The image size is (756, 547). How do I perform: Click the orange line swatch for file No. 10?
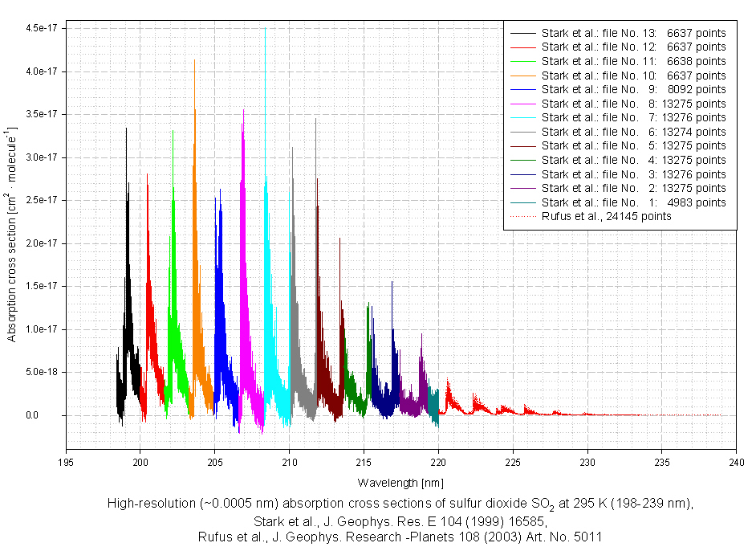click(x=522, y=76)
